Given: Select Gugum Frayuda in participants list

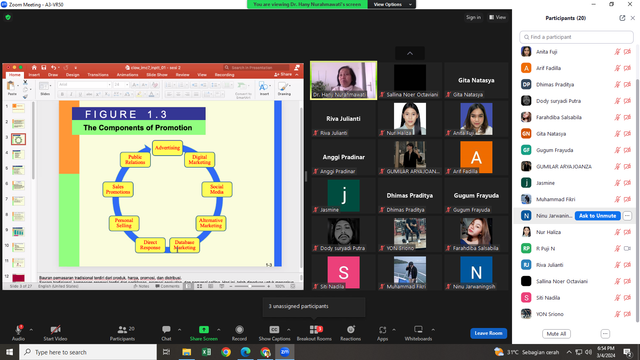Looking at the screenshot, I should [554, 150].
